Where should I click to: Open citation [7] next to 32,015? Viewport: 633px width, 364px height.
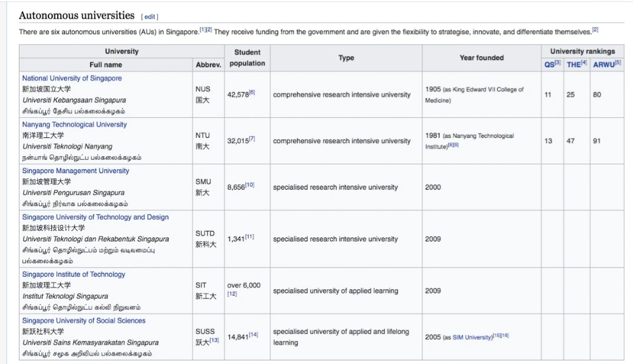point(252,139)
